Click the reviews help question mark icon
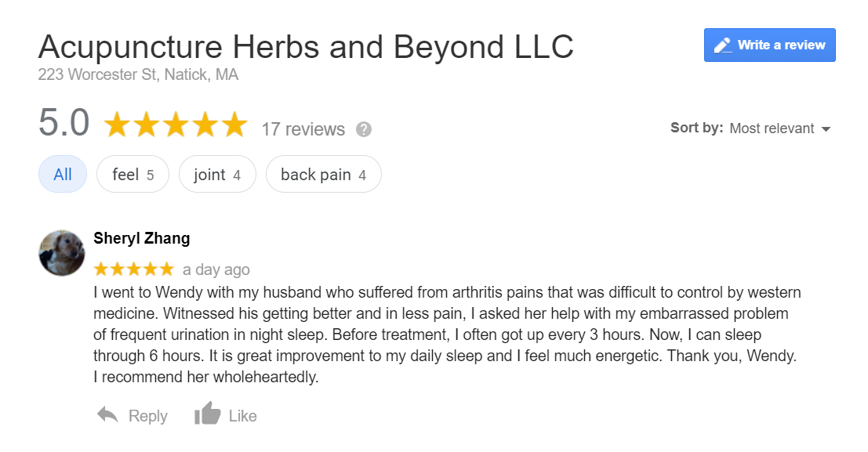The width and height of the screenshot is (868, 452). point(364,129)
